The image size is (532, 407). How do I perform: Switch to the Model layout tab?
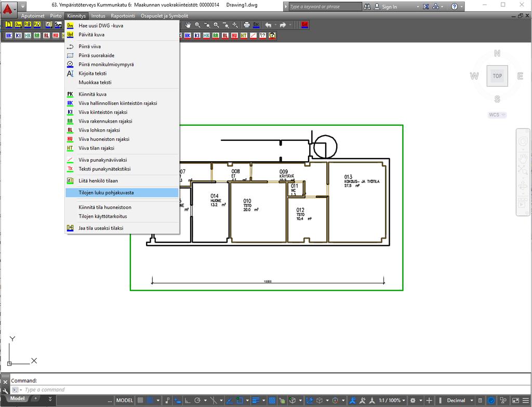coord(17,399)
